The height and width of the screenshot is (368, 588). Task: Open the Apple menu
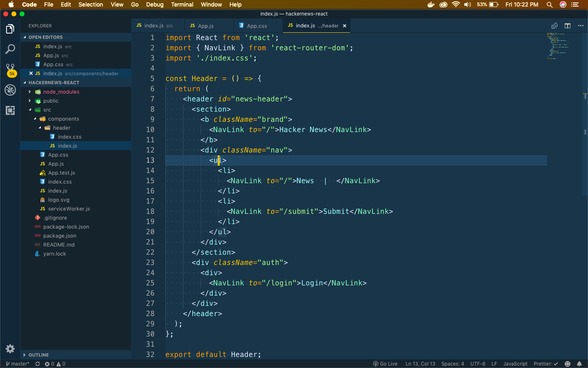coord(11,4)
